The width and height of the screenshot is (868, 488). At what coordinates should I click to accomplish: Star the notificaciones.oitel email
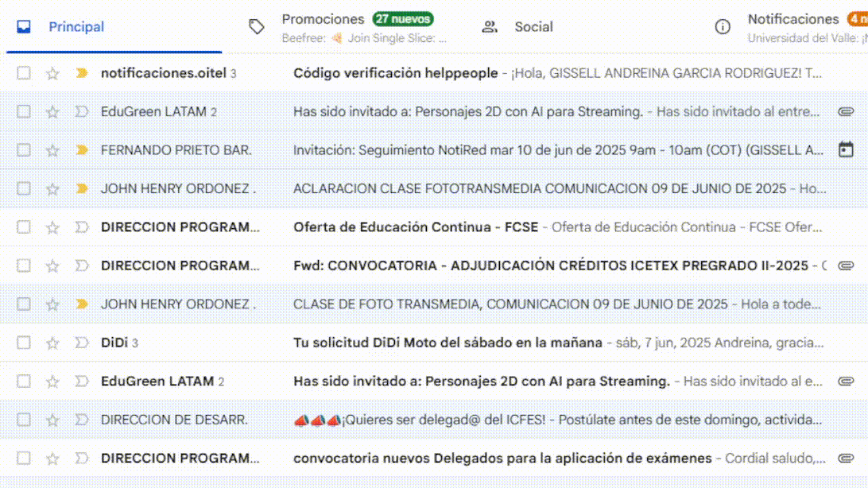coord(52,73)
